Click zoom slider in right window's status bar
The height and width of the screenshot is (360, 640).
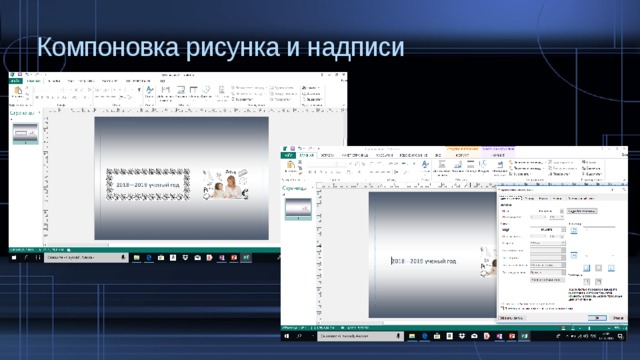click(x=589, y=328)
